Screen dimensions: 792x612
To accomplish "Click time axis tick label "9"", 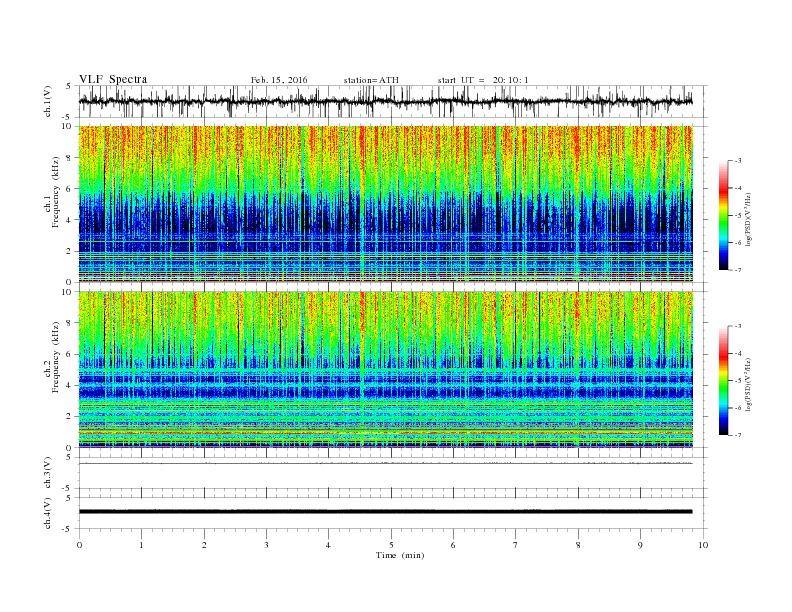I will 640,545.
